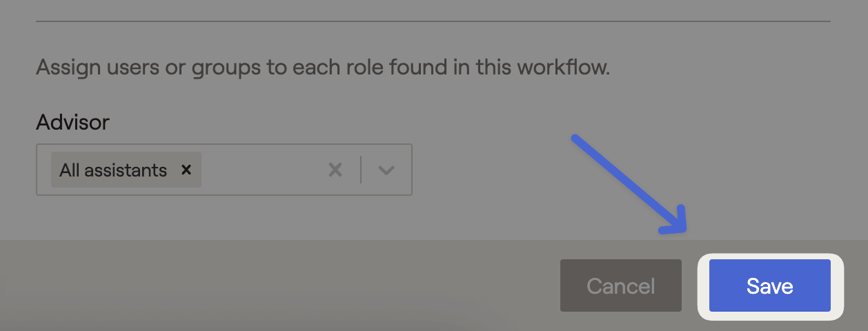The image size is (868, 331).
Task: Click the horizontal divider line at top
Action: 433,21
